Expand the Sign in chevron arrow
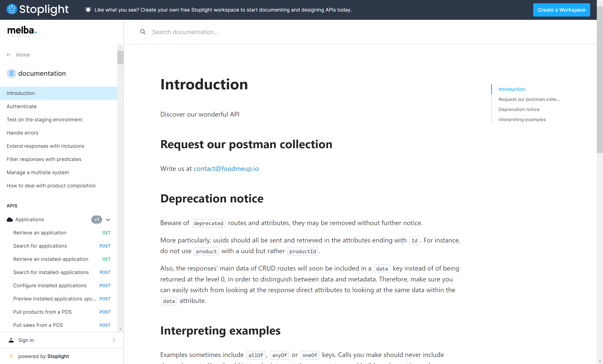 click(114, 340)
